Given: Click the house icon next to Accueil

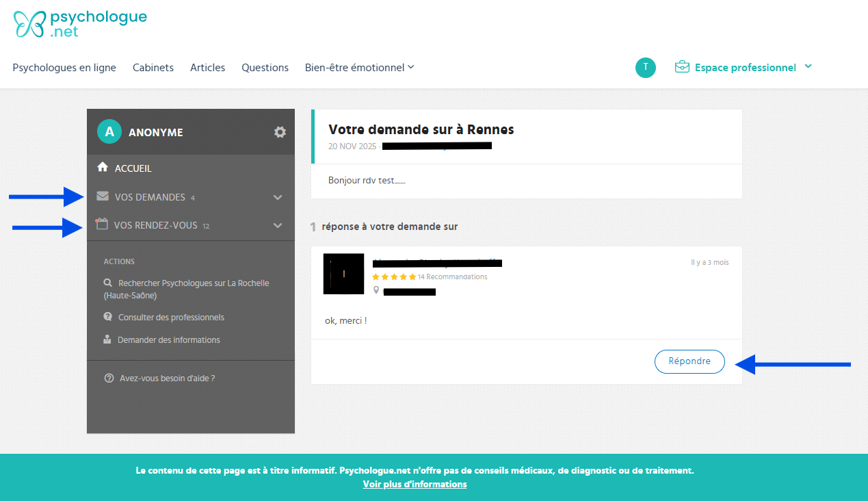Looking at the screenshot, I should pos(103,168).
